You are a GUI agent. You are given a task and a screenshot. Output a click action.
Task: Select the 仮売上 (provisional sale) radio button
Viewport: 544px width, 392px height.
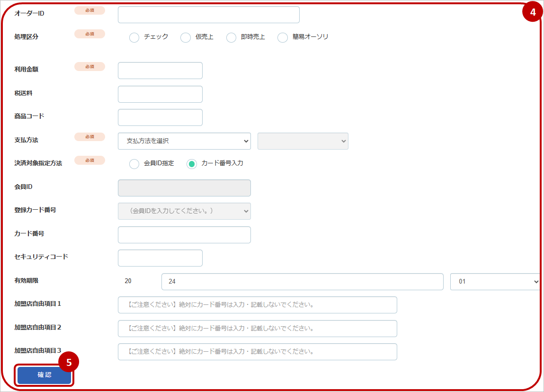185,37
